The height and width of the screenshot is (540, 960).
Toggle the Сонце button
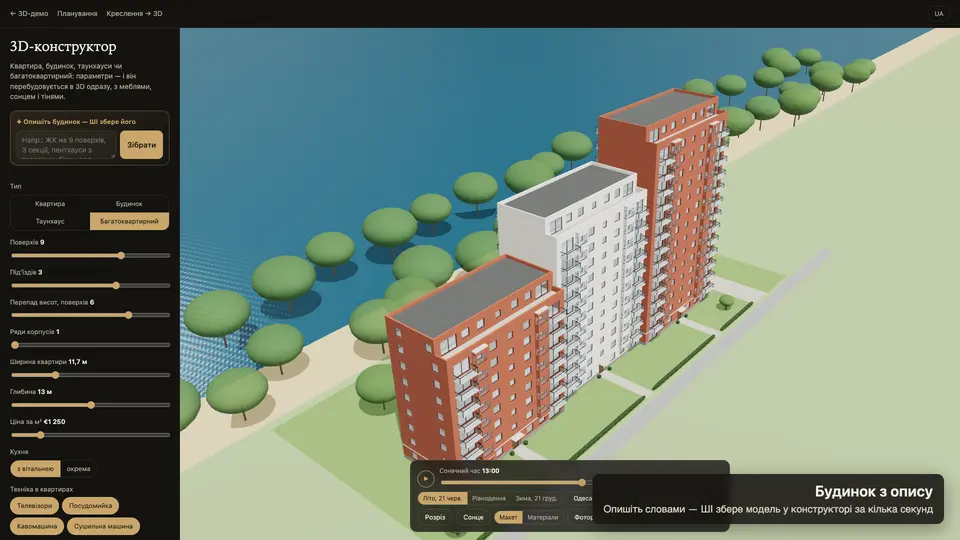pyautogui.click(x=473, y=517)
